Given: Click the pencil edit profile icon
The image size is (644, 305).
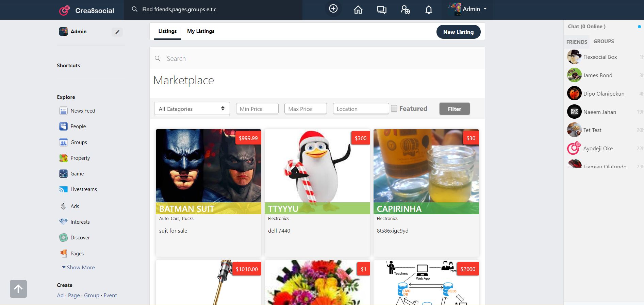Looking at the screenshot, I should tap(117, 32).
